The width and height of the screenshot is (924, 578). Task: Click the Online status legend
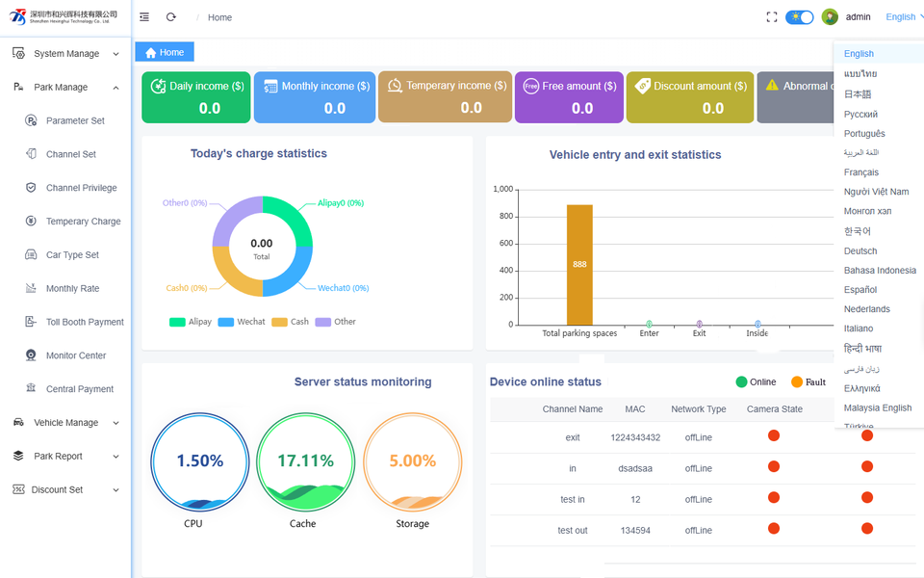tap(757, 382)
